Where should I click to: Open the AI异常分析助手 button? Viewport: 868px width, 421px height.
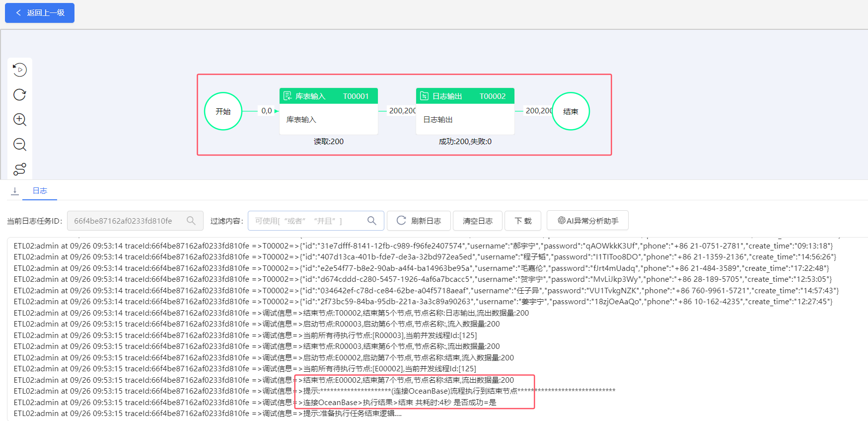[x=587, y=221]
